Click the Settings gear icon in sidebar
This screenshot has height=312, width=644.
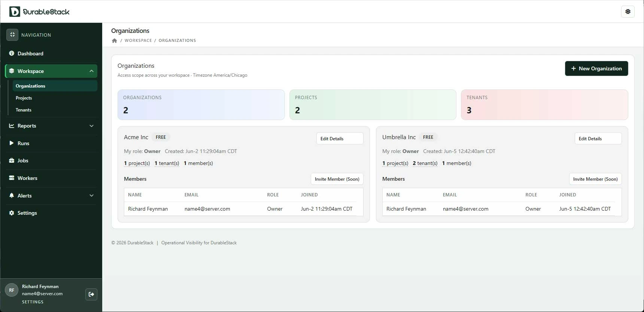pos(12,213)
